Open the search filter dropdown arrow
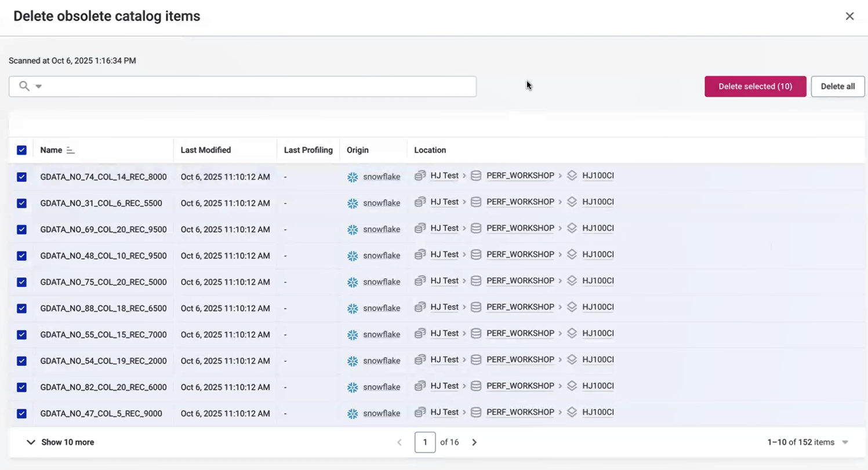This screenshot has height=470, width=868. pyautogui.click(x=39, y=86)
